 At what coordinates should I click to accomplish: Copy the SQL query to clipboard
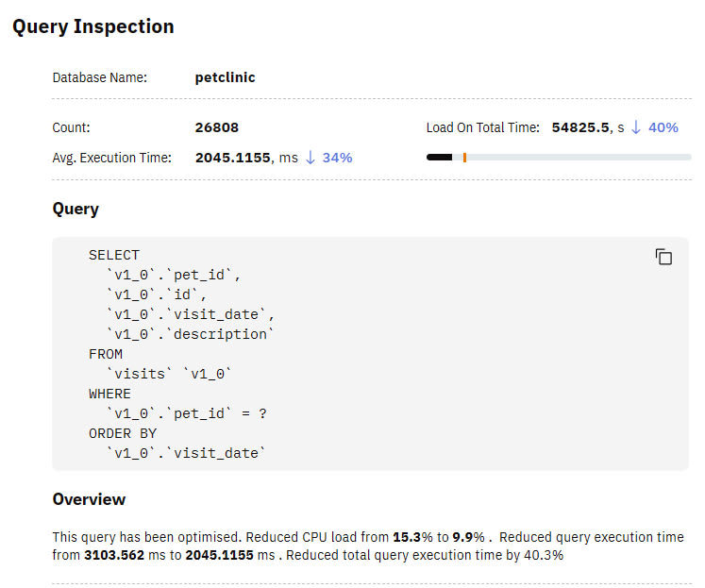point(663,257)
